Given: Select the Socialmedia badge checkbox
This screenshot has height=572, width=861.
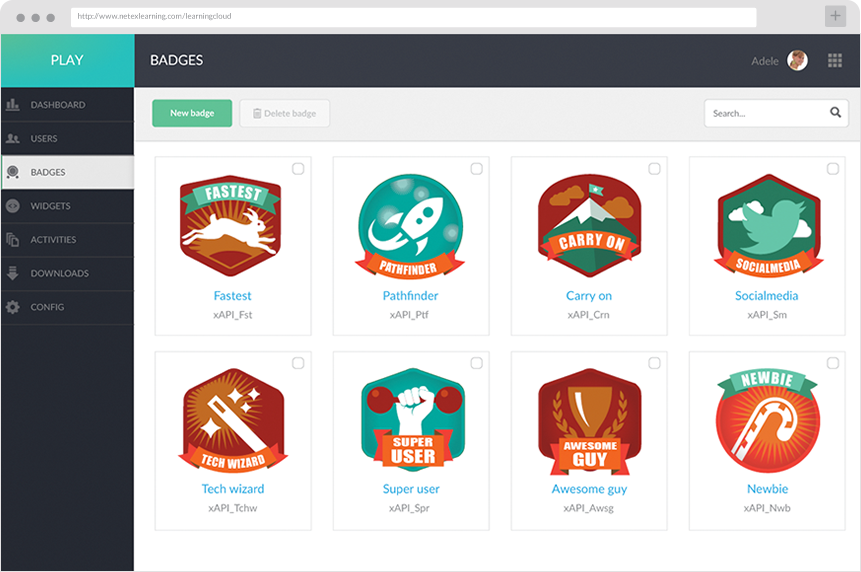Looking at the screenshot, I should pyautogui.click(x=832, y=169).
